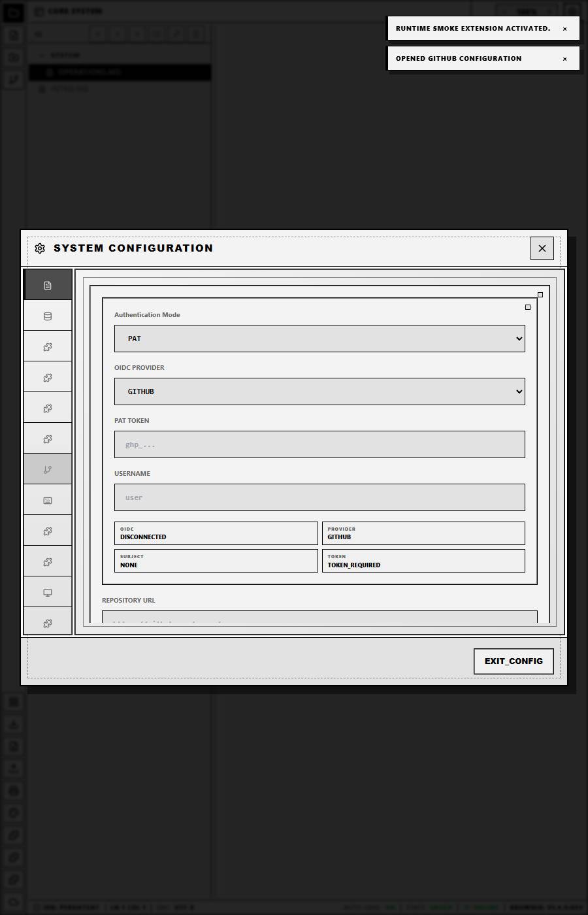
Task: Click the 'PAT TOKEN' field label
Action: [x=131, y=421]
